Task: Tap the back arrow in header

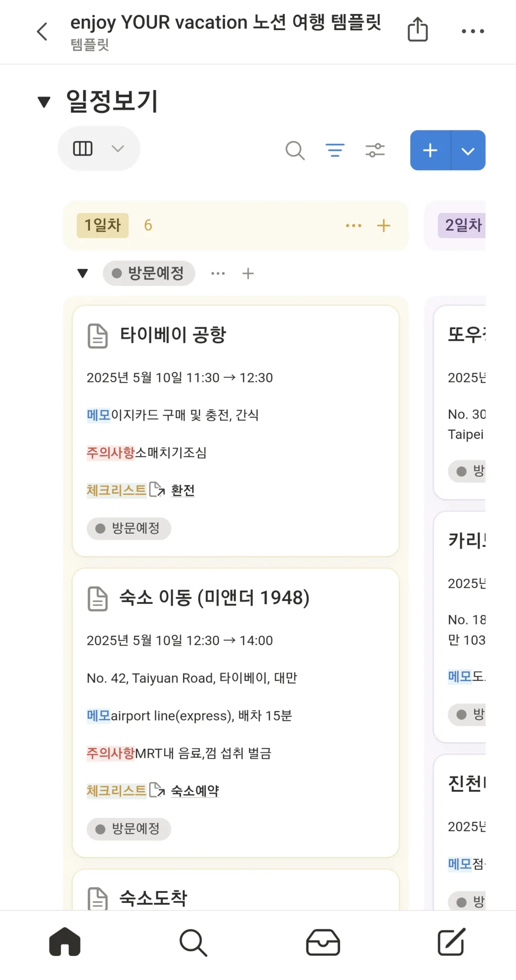Action: [43, 32]
